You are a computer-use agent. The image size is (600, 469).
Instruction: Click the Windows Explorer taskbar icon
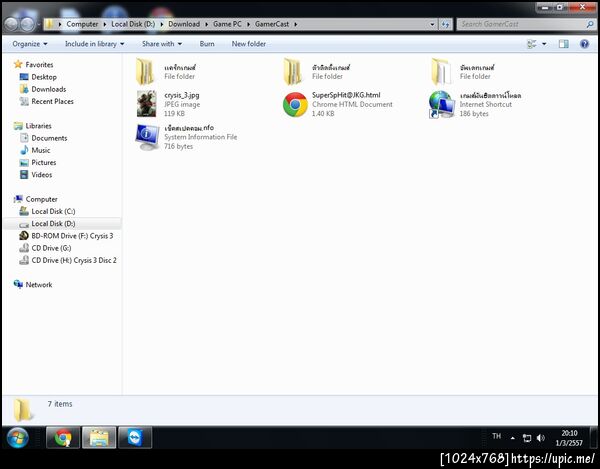[99, 438]
